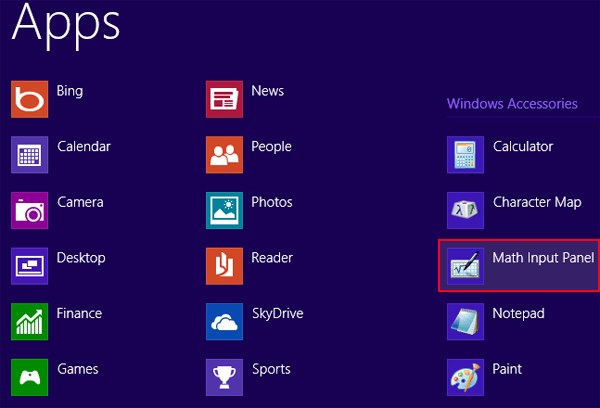Image resolution: width=600 pixels, height=408 pixels.
Task: Click the Bing label
Action: 70,91
